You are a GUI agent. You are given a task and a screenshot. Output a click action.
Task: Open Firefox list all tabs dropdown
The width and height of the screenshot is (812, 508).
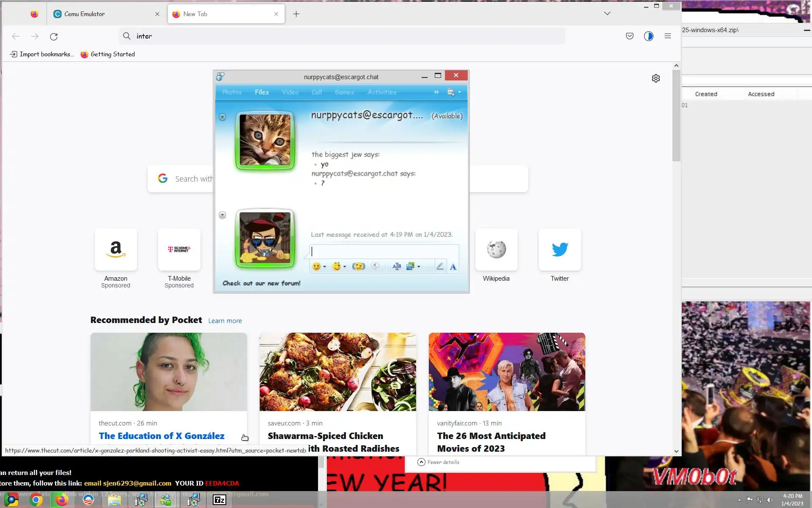607,14
